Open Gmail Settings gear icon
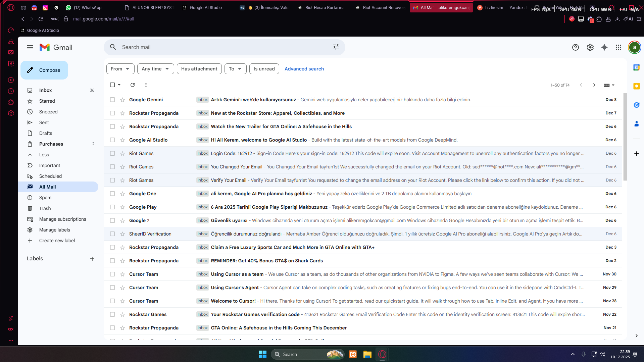 [x=590, y=47]
